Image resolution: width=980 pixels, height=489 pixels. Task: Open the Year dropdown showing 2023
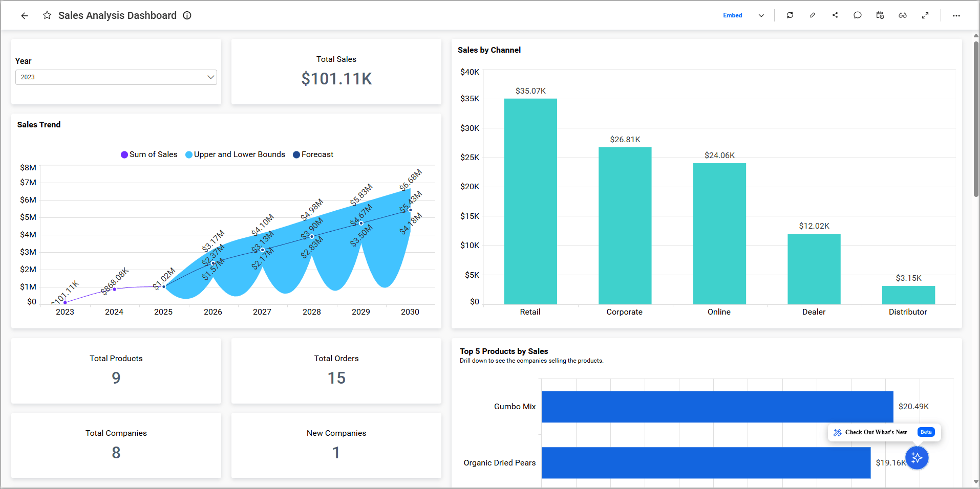[x=116, y=77]
